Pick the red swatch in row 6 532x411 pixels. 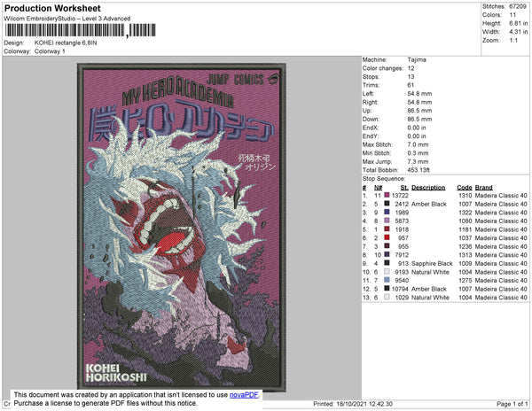[x=387, y=237]
